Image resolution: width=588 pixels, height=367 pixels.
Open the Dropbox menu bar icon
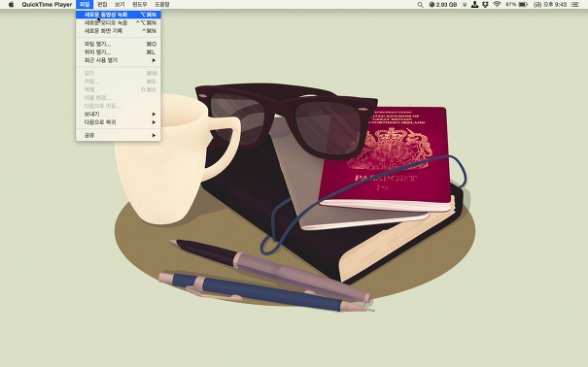[485, 5]
